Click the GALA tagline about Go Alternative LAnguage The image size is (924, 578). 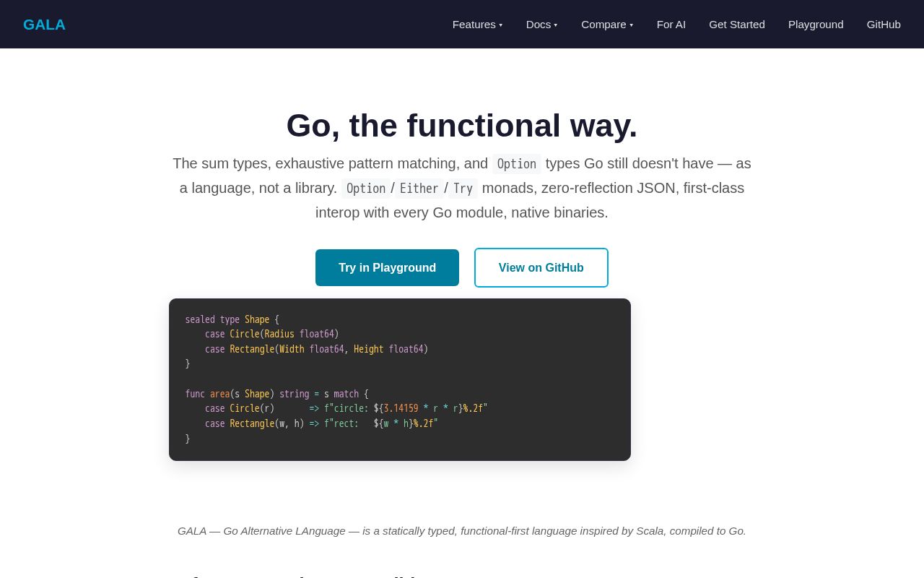[462, 531]
